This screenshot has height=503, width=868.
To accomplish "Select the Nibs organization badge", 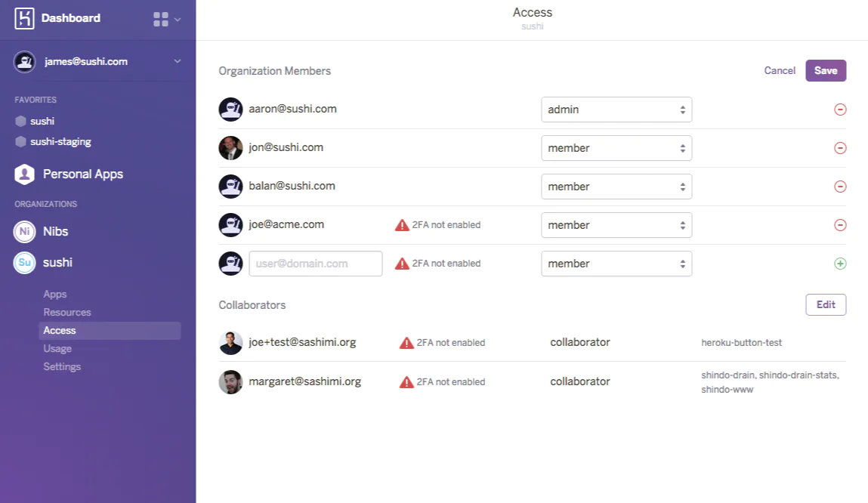I will [24, 231].
